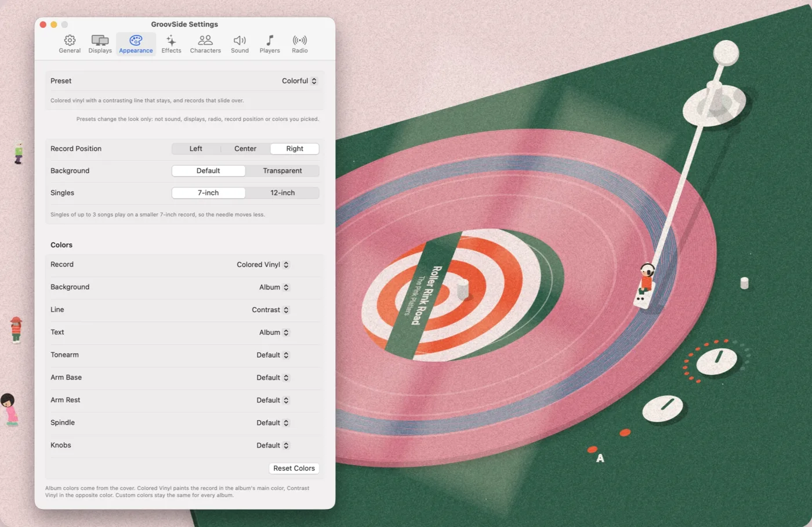Open the Arm Rest color dropdown
The image size is (812, 527).
click(x=273, y=400)
